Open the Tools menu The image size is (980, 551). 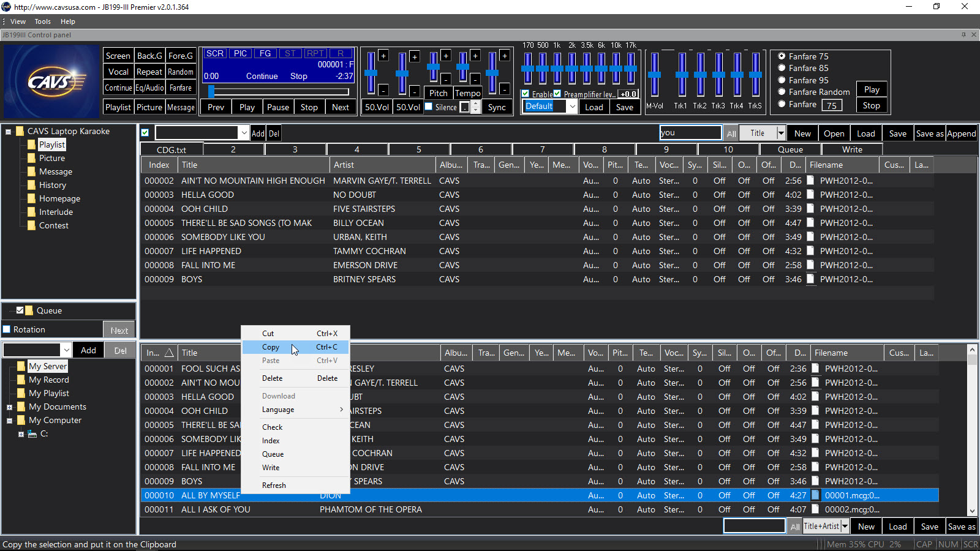click(42, 21)
